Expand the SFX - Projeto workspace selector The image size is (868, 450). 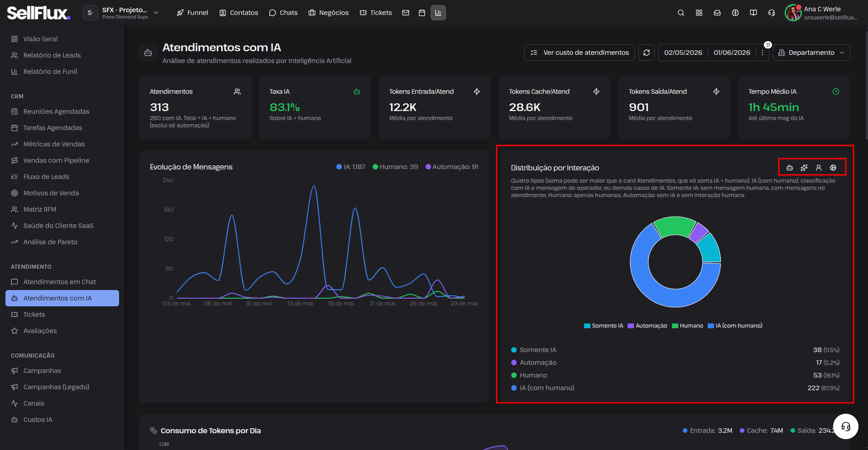point(121,13)
